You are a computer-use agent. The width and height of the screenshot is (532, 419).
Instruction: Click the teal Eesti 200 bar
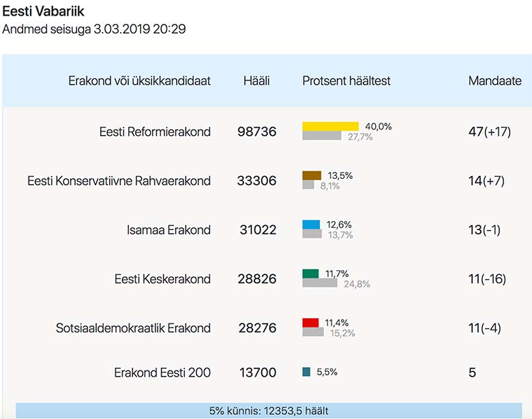[x=307, y=372]
